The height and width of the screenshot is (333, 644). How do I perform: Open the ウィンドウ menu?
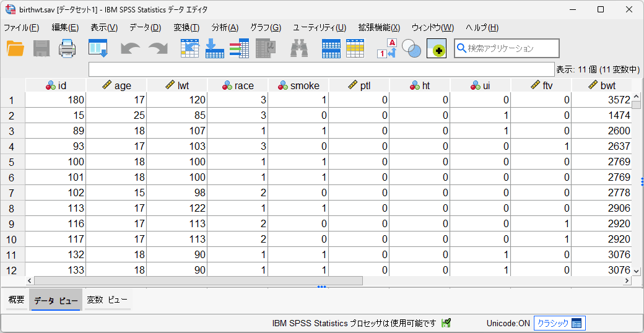point(432,28)
